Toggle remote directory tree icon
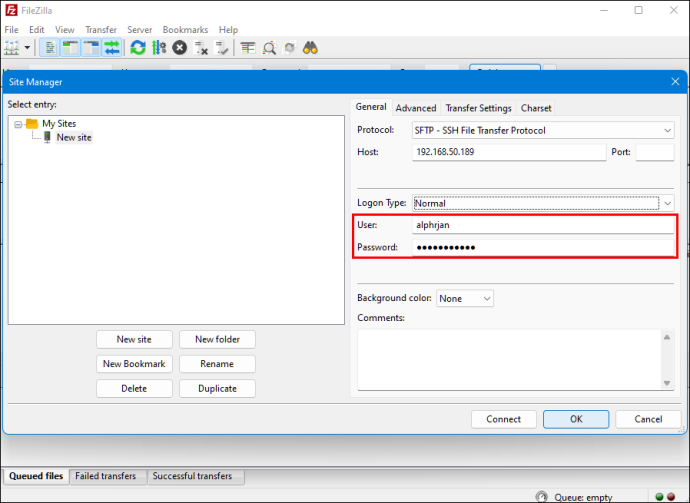 coord(92,48)
